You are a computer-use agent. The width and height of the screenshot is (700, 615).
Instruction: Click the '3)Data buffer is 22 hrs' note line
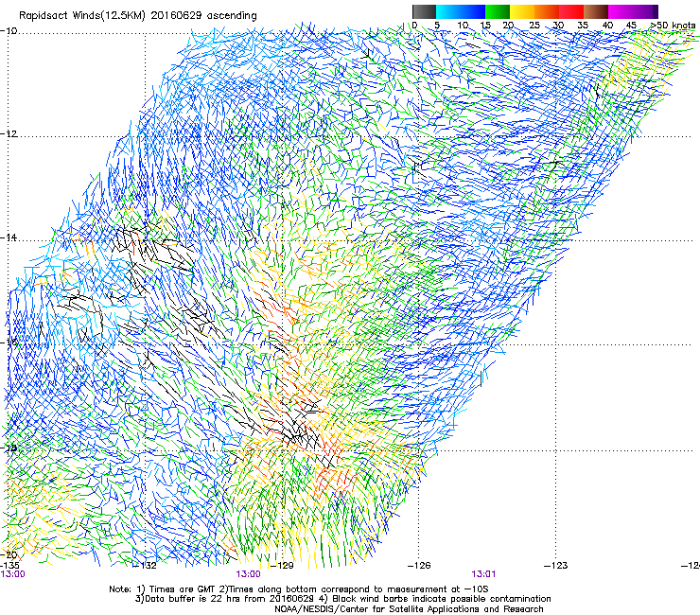342,599
